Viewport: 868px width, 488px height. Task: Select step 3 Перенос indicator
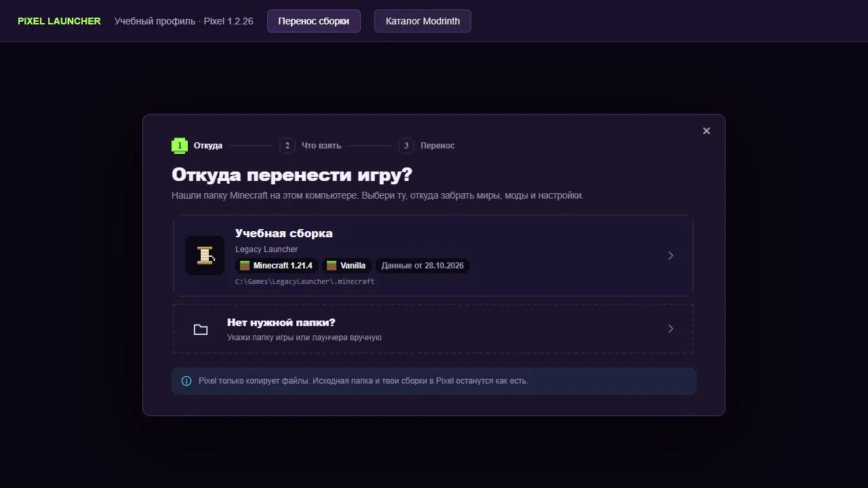[427, 146]
